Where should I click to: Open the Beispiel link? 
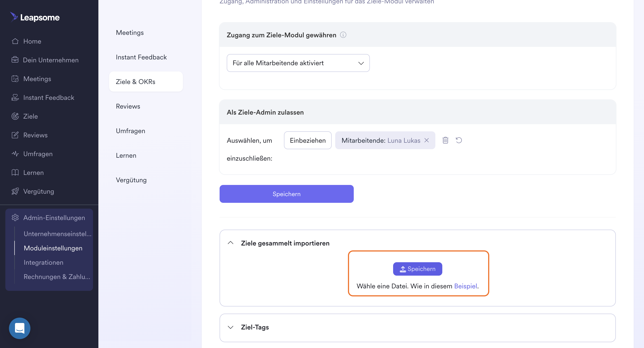tap(466, 286)
